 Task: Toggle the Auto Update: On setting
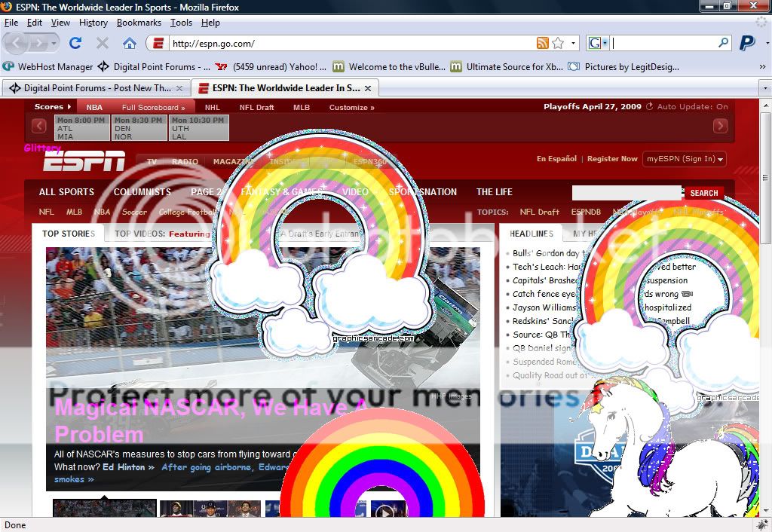[x=687, y=107]
